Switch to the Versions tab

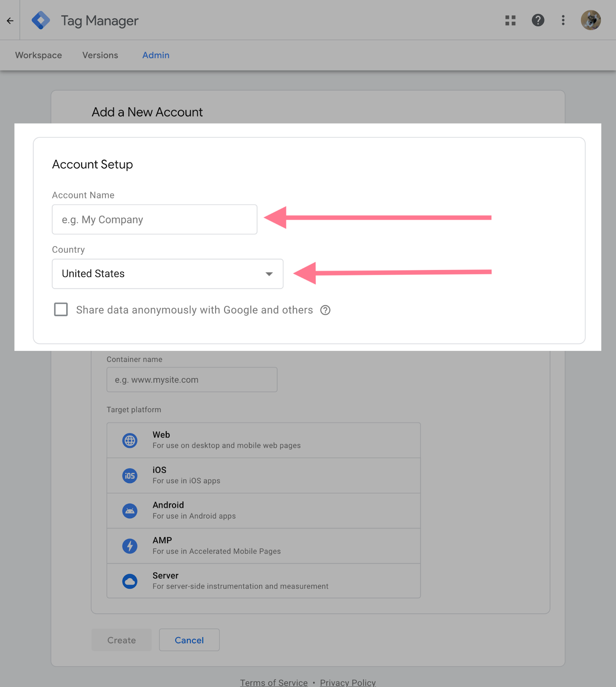click(100, 55)
